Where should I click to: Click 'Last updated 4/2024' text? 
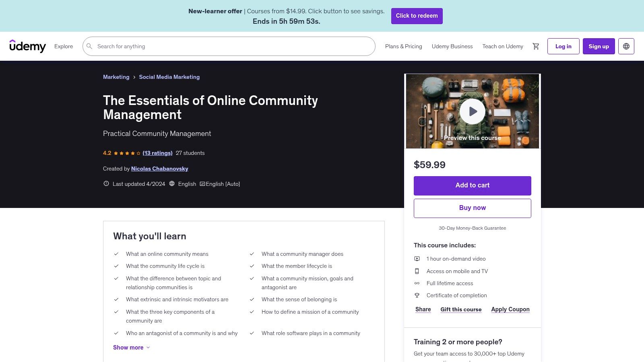pos(139,184)
